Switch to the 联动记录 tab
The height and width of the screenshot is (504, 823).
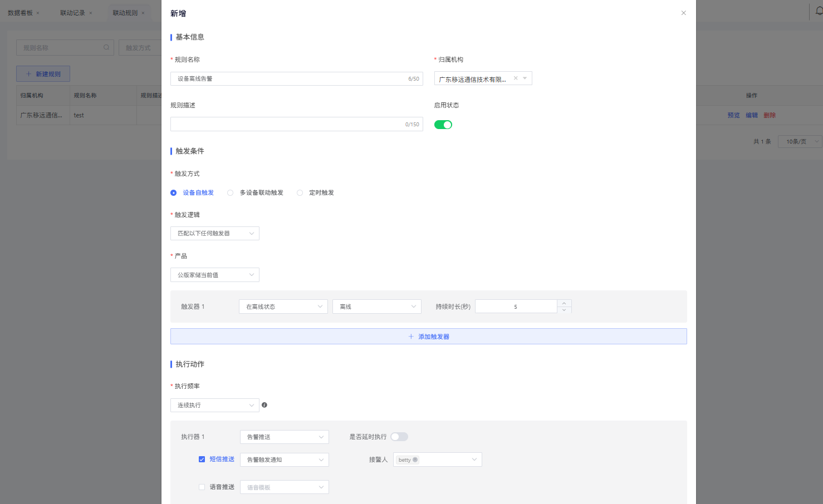pos(72,13)
